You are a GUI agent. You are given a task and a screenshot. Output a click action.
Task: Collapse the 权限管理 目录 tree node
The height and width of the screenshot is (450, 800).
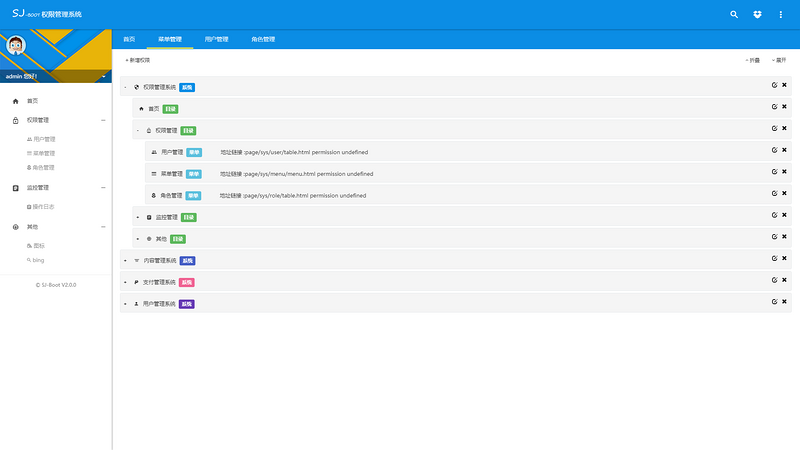(138, 131)
